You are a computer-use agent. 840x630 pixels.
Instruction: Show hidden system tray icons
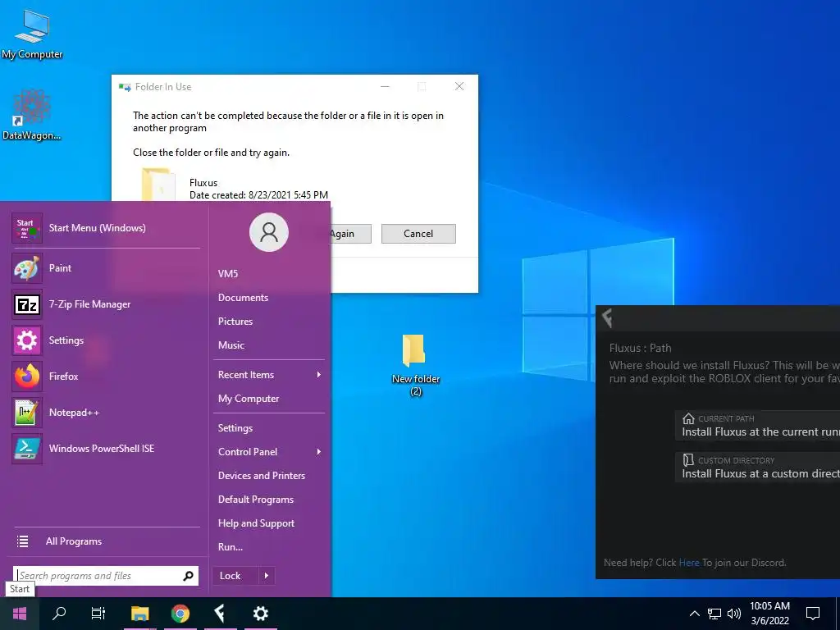pyautogui.click(x=694, y=614)
